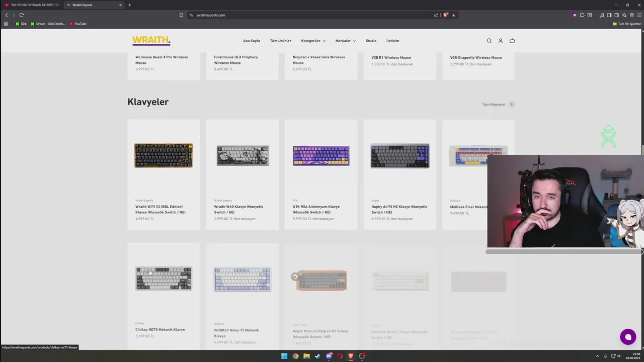
Task: Open the İletişim page
Action: (x=392, y=41)
